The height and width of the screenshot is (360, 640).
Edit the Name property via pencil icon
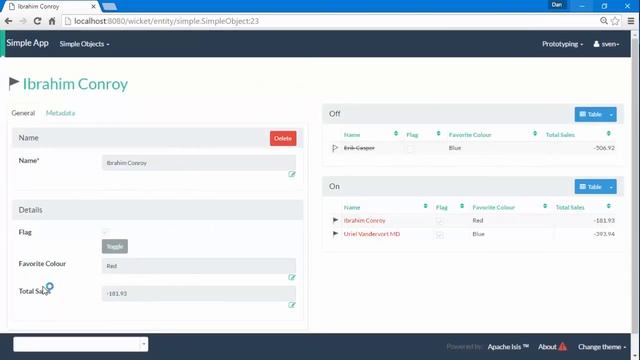point(292,174)
